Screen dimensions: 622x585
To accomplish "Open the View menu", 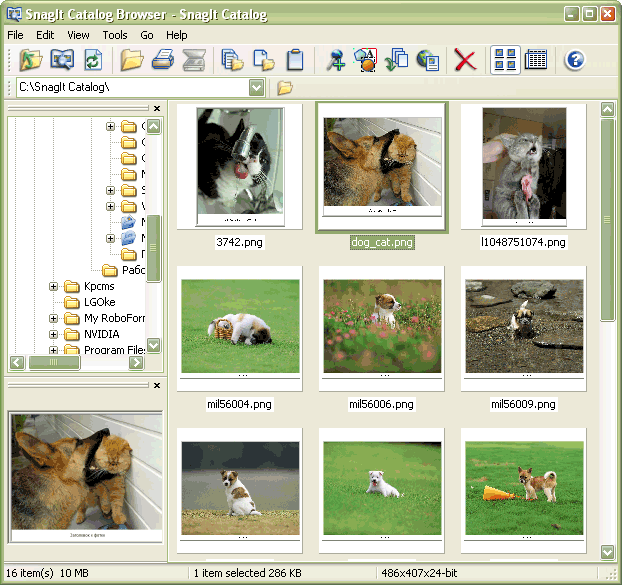I will point(78,35).
